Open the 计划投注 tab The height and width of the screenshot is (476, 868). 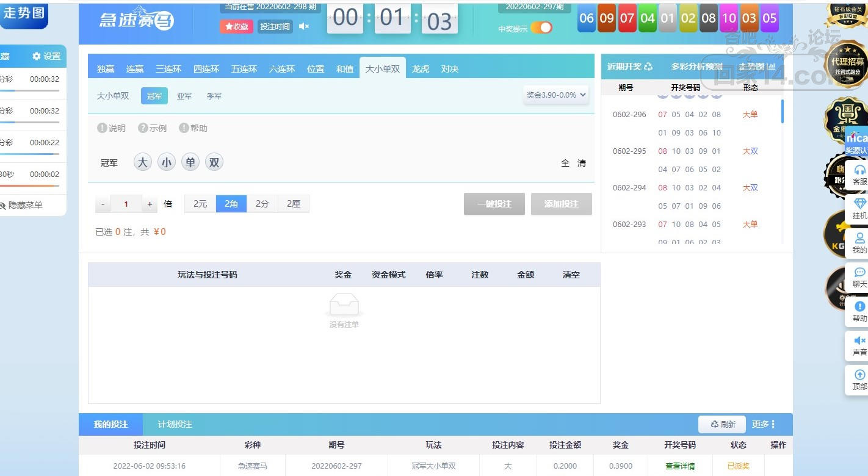coord(175,424)
